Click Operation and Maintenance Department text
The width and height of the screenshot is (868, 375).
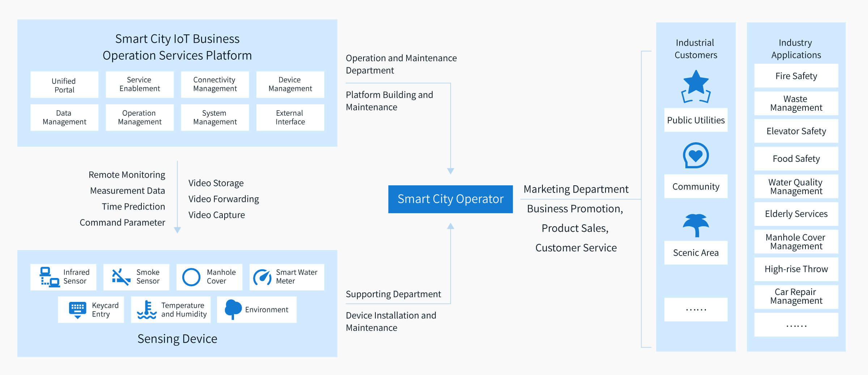click(401, 64)
